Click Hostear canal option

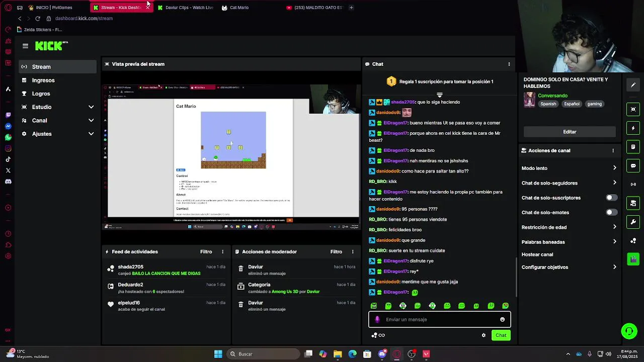[x=537, y=254]
